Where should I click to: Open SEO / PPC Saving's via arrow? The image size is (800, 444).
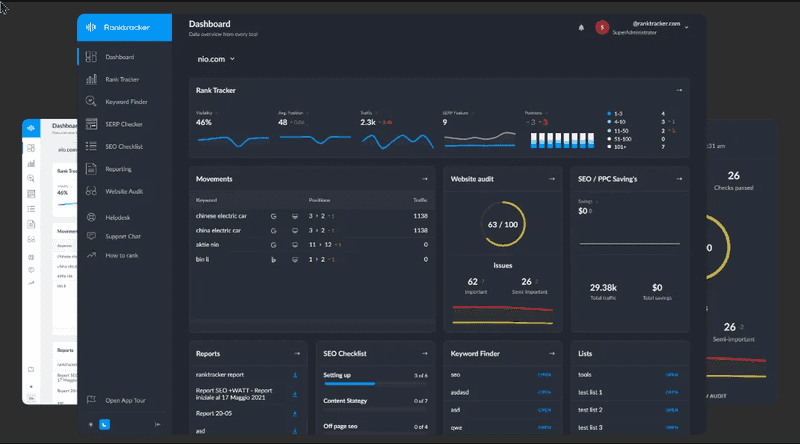679,179
